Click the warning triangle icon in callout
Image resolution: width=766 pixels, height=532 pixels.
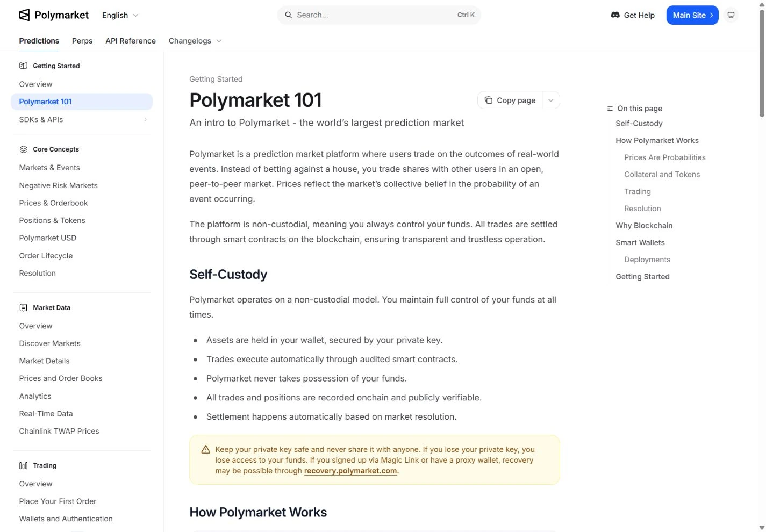coord(205,450)
